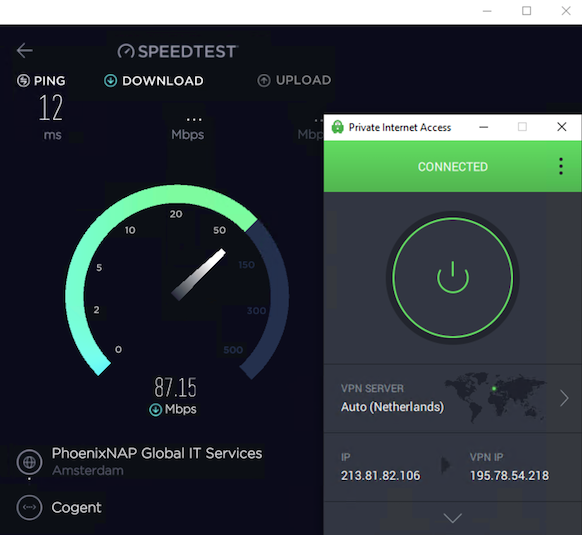Screen dimensions: 582x535
Task: Click the IP address 213.81.82.106
Action: click(x=381, y=476)
